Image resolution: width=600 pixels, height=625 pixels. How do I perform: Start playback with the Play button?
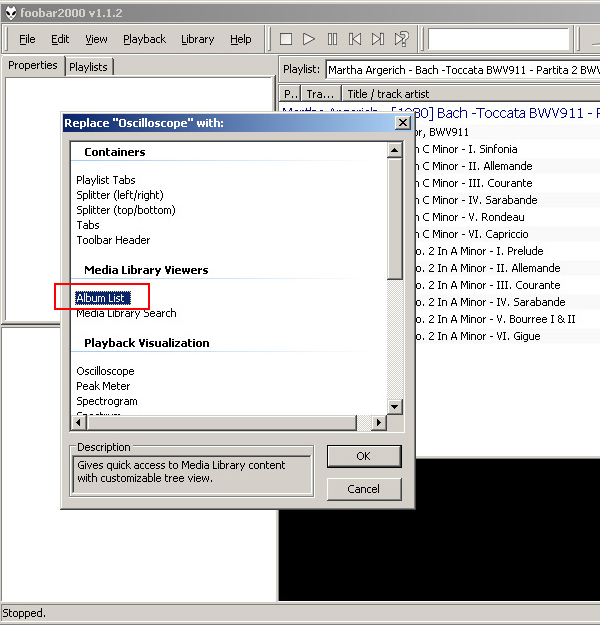pyautogui.click(x=309, y=39)
